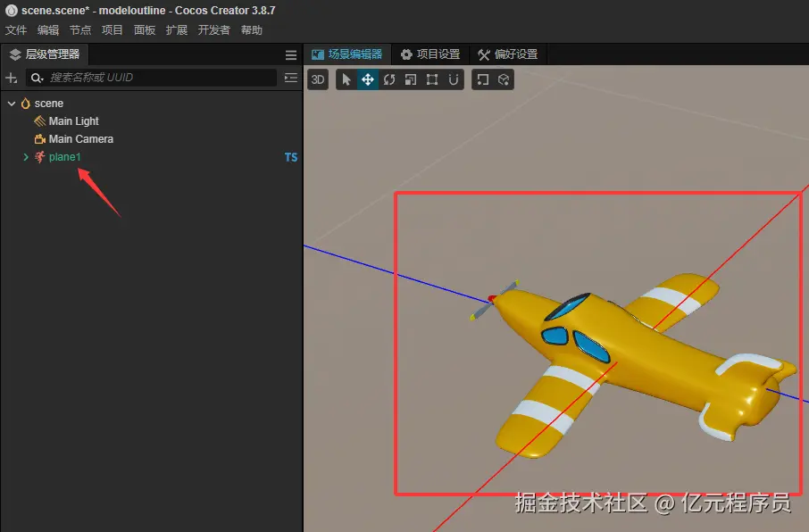Image resolution: width=809 pixels, height=532 pixels.
Task: Select the Main Light node
Action: [73, 121]
